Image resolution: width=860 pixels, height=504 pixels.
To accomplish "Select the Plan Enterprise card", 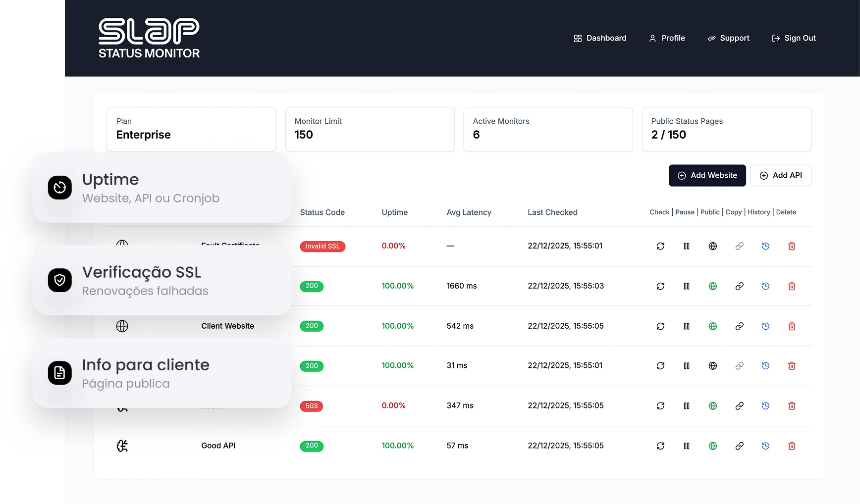I will coord(191,129).
